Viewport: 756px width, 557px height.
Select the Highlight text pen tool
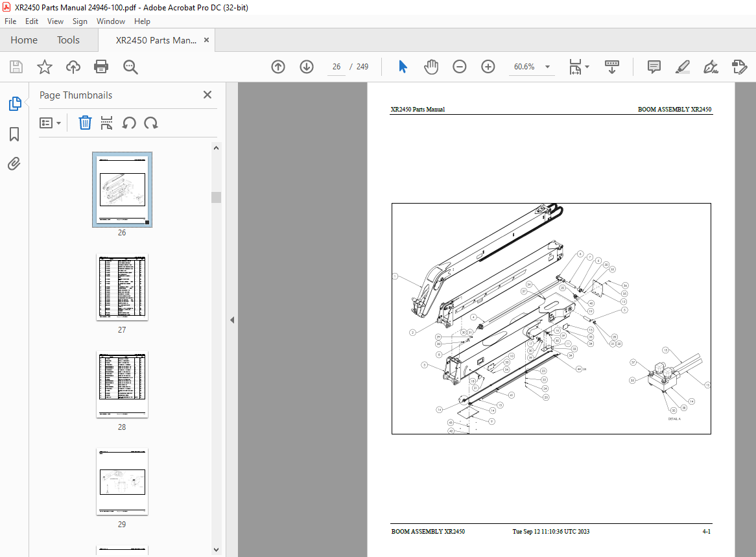pyautogui.click(x=682, y=67)
